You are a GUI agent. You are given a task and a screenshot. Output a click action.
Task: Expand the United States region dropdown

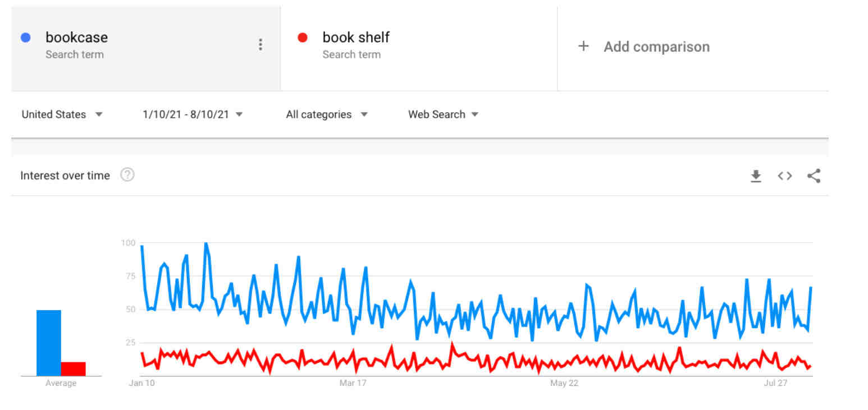[x=62, y=114]
